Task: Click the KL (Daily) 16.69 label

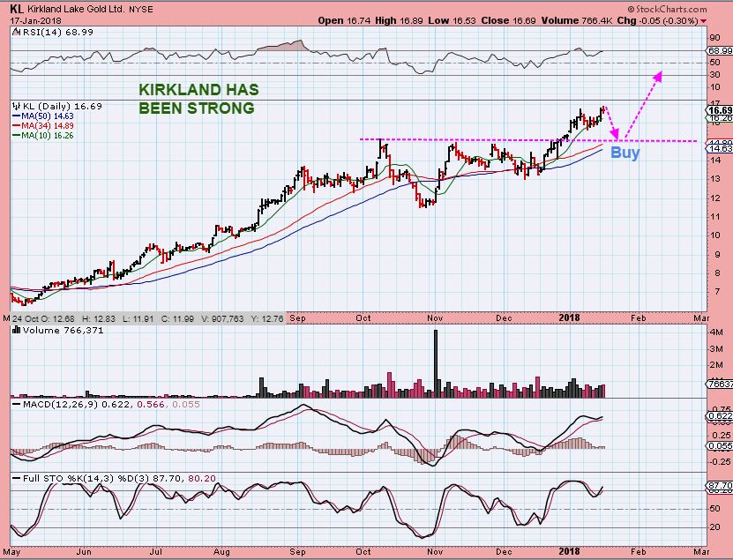Action: coord(62,106)
